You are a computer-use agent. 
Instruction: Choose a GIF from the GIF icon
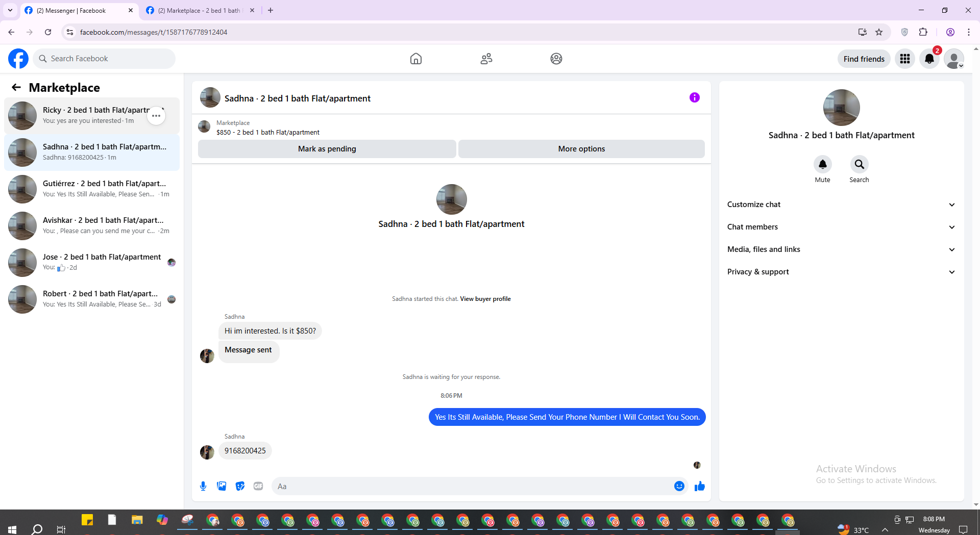pos(258,486)
